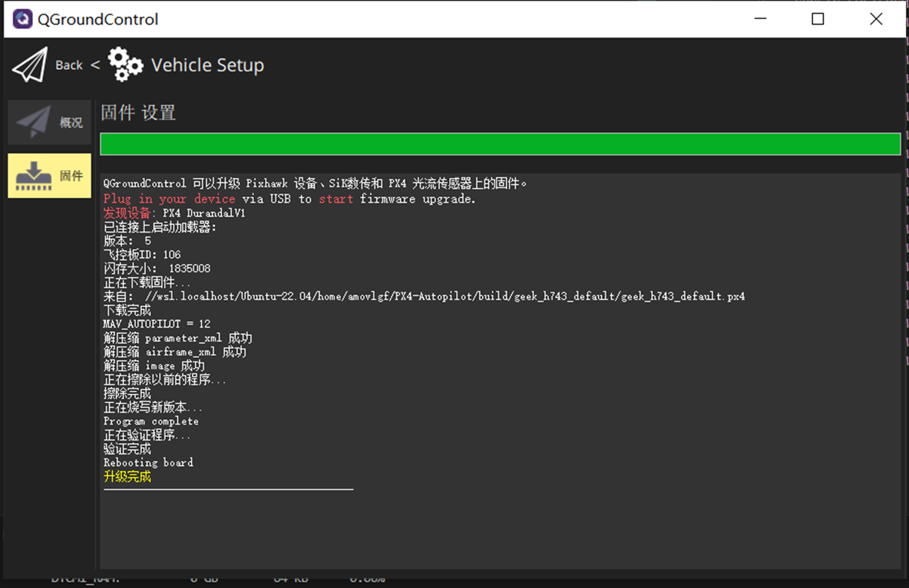The height and width of the screenshot is (588, 909).
Task: Minimize the QGroundControl window
Action: (761, 18)
